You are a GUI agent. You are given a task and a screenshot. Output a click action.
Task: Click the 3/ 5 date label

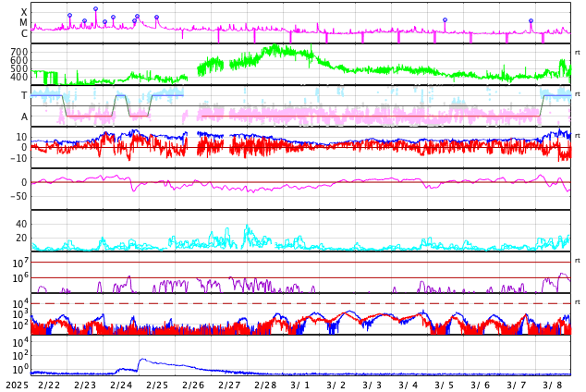point(445,386)
